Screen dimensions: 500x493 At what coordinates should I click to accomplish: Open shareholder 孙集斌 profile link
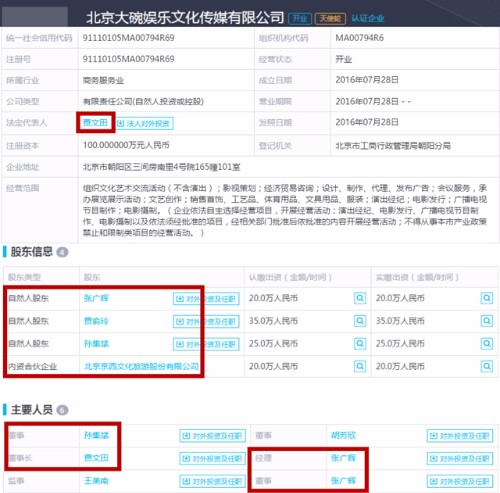coord(96,344)
